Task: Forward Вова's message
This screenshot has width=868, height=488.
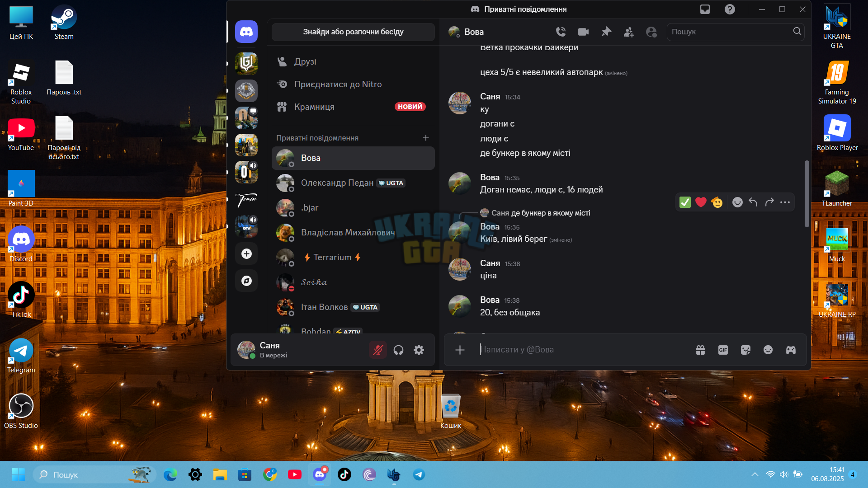Action: tap(769, 202)
